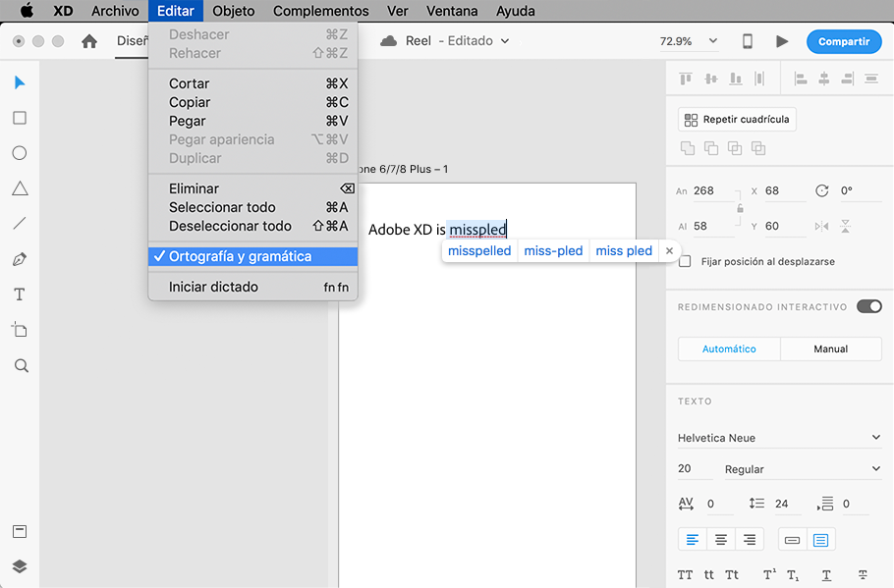
Task: Open Helvetica Neue font dropdown
Action: pos(779,438)
